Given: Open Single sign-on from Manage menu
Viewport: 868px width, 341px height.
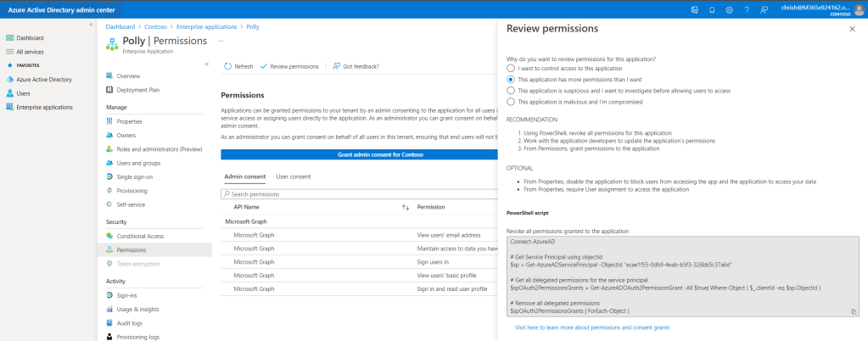Looking at the screenshot, I should coord(136,176).
